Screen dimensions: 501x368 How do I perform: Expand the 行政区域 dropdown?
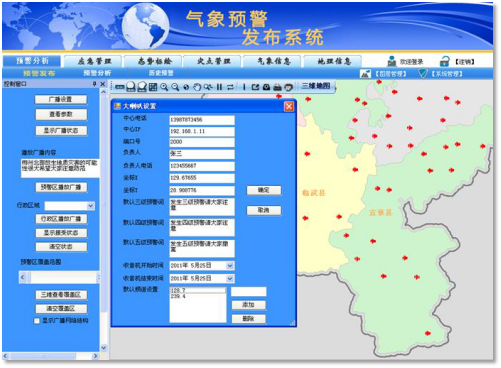click(91, 206)
